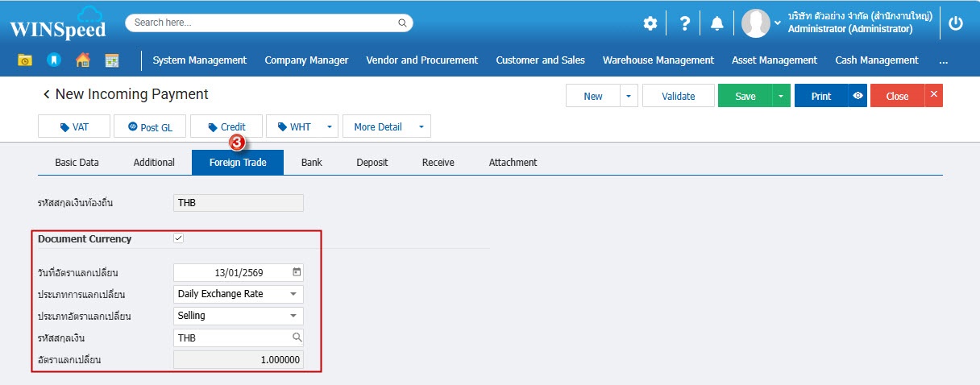Click the power logout icon
Image resolution: width=980 pixels, height=385 pixels.
(956, 23)
